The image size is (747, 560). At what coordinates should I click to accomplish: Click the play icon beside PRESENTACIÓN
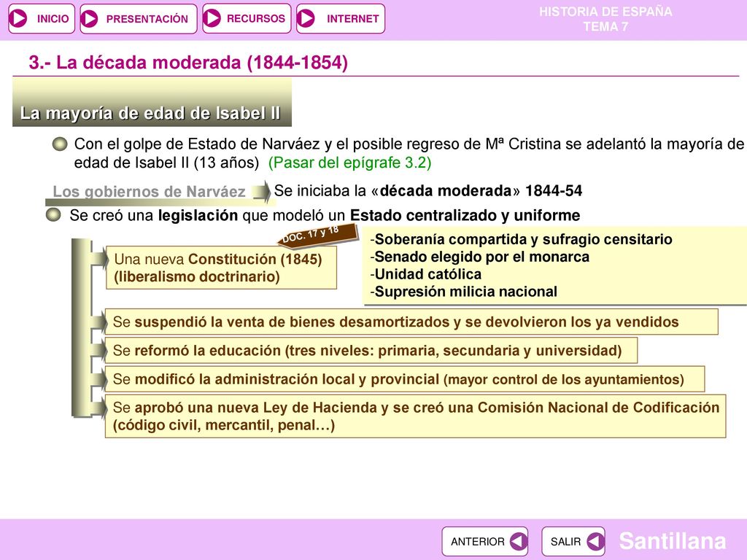click(90, 18)
